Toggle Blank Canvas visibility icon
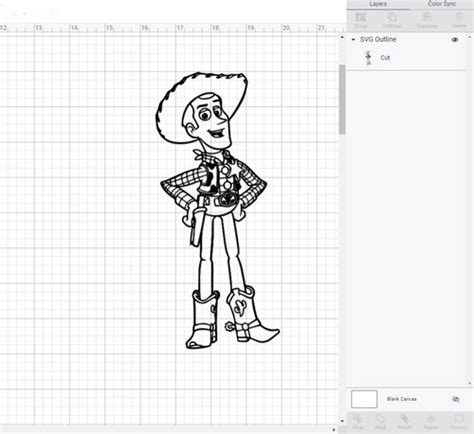Image resolution: width=474 pixels, height=434 pixels. 456,399
